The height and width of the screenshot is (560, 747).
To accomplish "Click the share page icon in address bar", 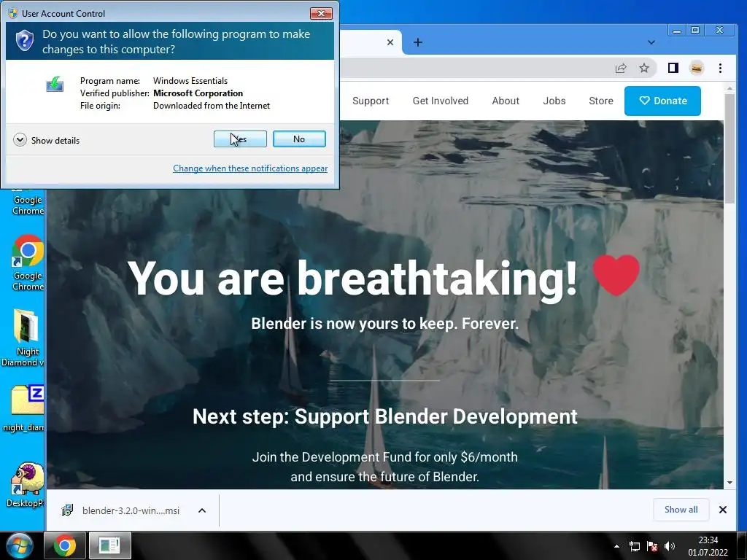I will 620,68.
